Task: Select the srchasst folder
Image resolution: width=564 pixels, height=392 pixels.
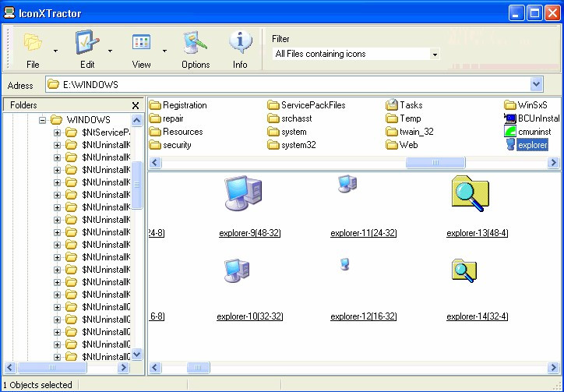Action: 290,118
